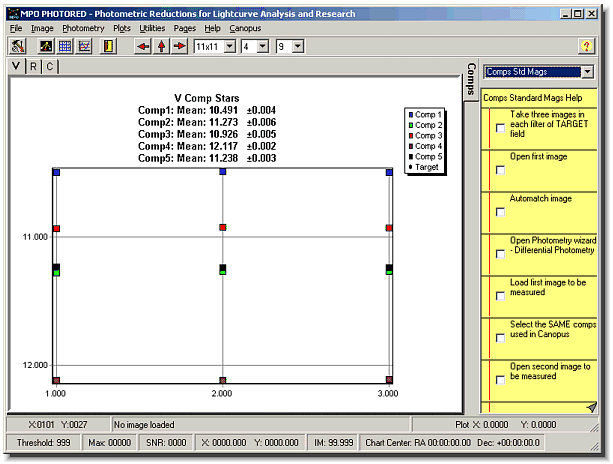Click 'Comp2: Mean: 11.273' line
The image size is (613, 464).
[207, 122]
